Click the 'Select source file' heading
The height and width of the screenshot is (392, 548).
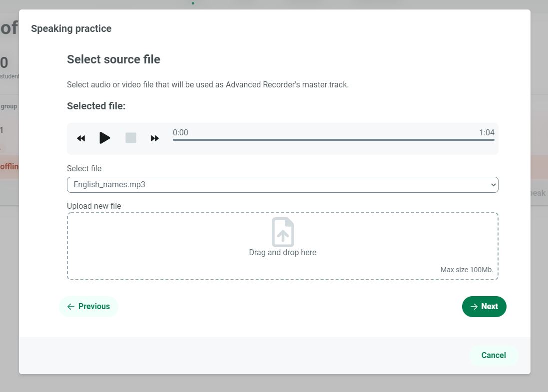(113, 59)
